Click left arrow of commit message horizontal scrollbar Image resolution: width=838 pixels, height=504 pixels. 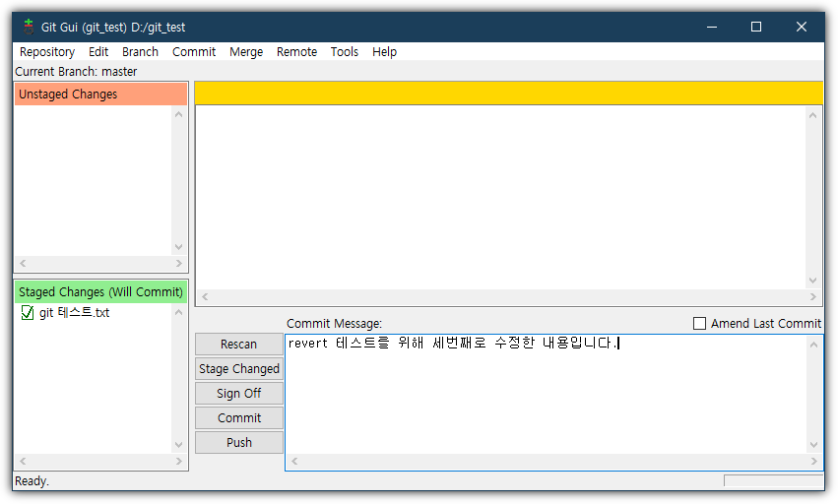[294, 461]
